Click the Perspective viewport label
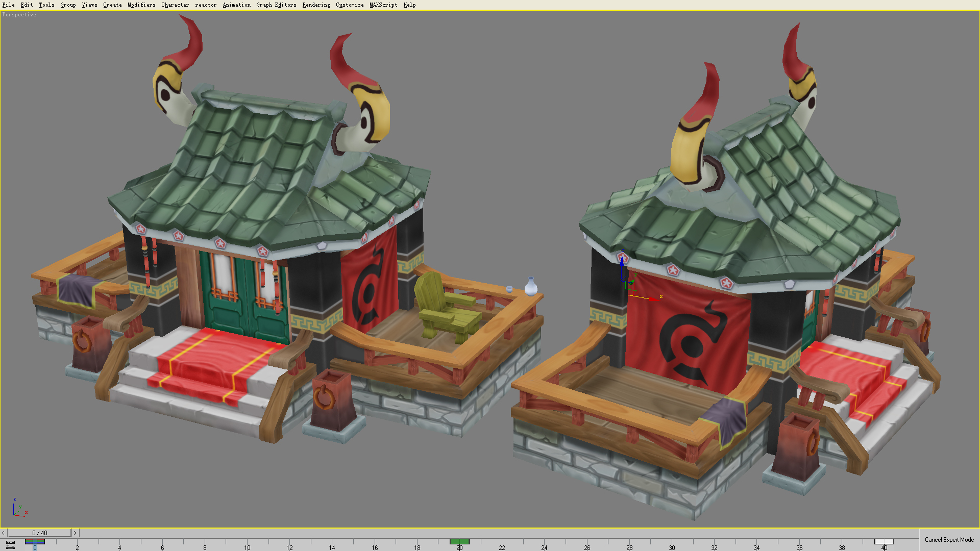 [x=19, y=15]
